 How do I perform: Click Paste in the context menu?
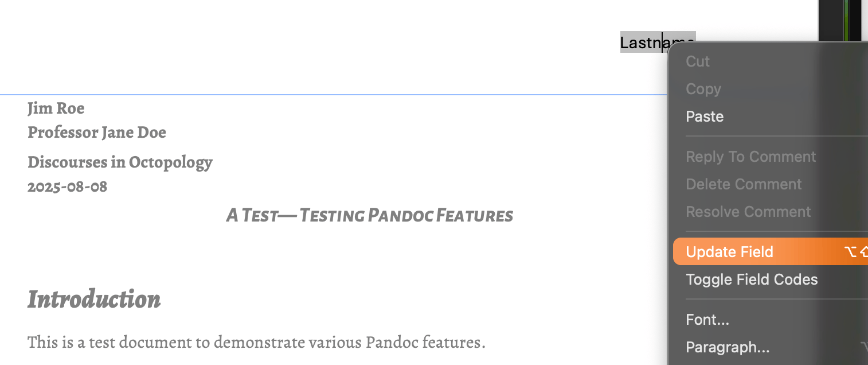pyautogui.click(x=705, y=117)
